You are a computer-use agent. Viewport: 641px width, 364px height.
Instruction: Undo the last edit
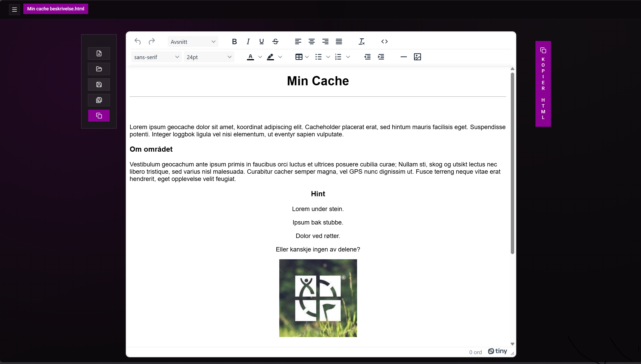point(138,41)
